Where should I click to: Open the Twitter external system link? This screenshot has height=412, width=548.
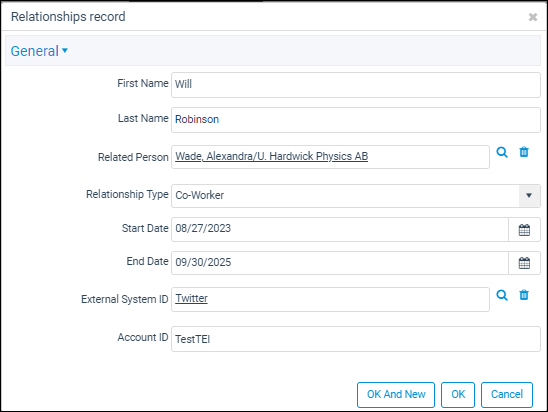(192, 298)
